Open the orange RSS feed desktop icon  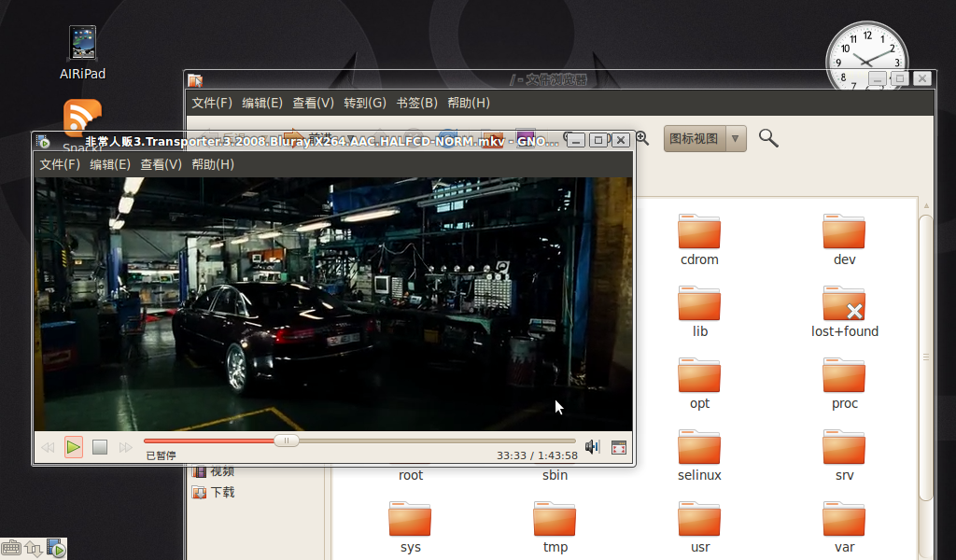tap(82, 117)
